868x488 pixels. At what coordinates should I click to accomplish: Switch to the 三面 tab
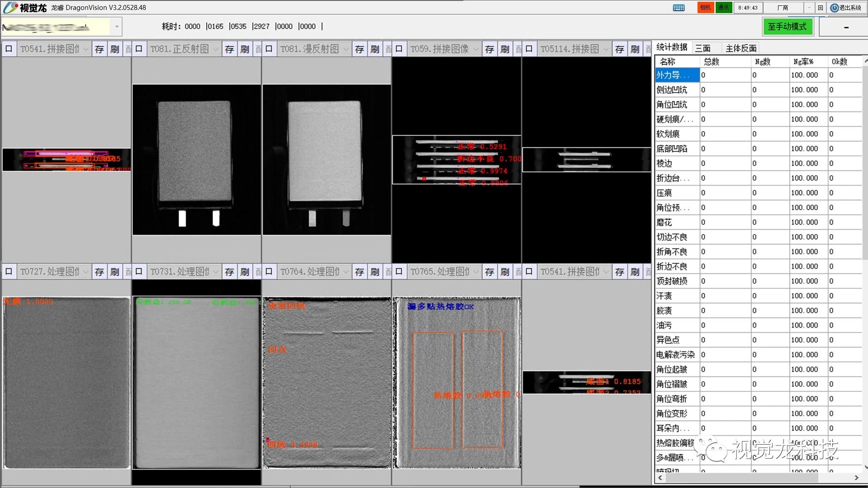pos(703,48)
